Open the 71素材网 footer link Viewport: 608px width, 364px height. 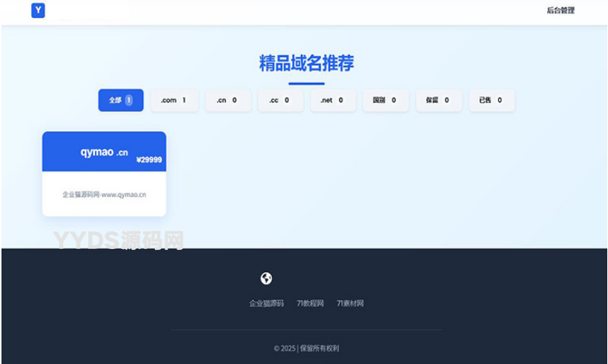pos(350,303)
